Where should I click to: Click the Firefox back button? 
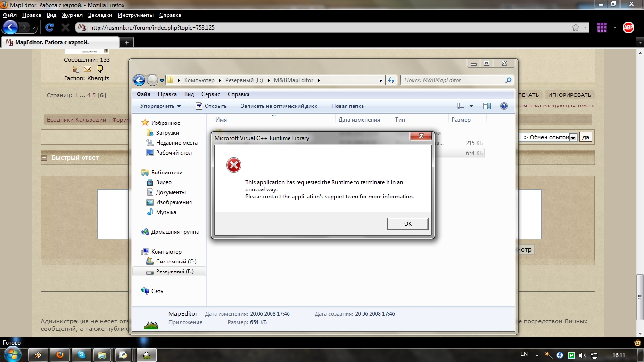coord(10,27)
